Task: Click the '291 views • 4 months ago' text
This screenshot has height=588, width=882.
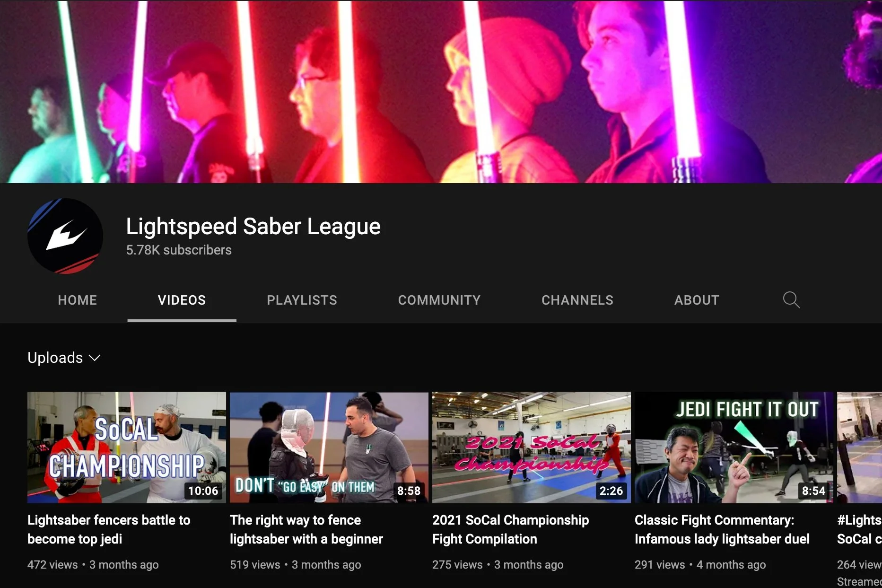Action: point(700,565)
